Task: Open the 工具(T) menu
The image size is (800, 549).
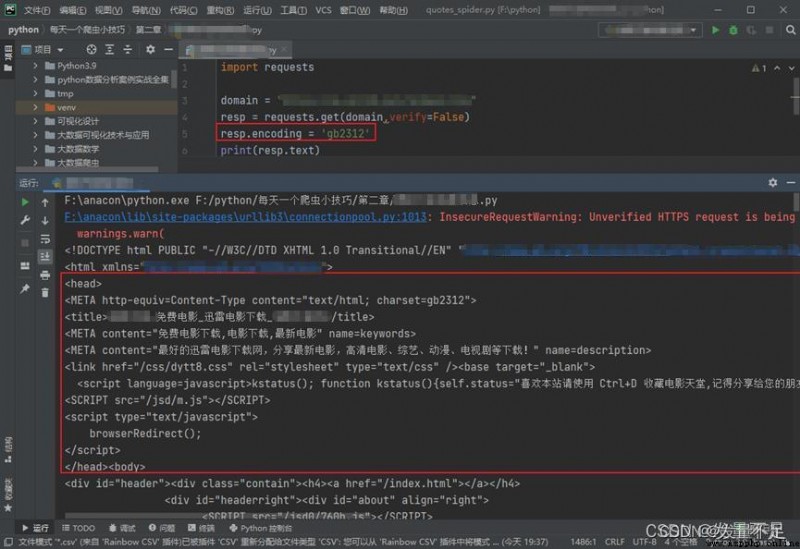Action: [293, 10]
